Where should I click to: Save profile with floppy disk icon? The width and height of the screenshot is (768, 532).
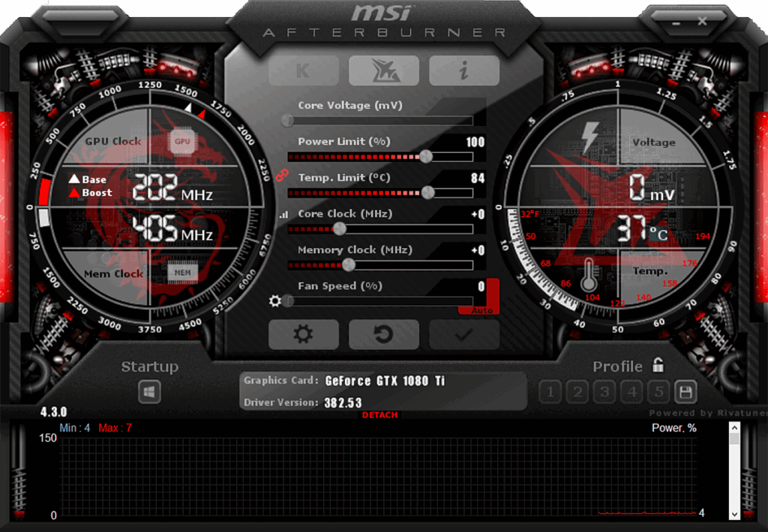click(x=685, y=392)
